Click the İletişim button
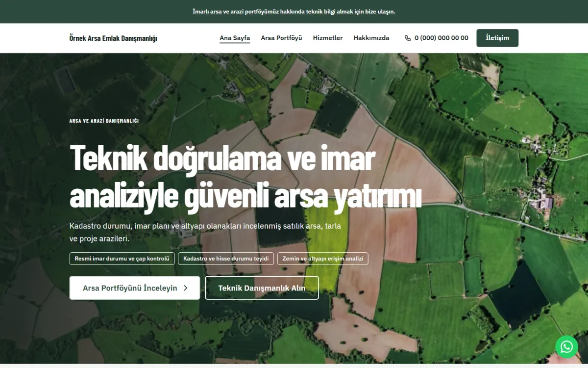The image size is (588, 368). tap(497, 38)
